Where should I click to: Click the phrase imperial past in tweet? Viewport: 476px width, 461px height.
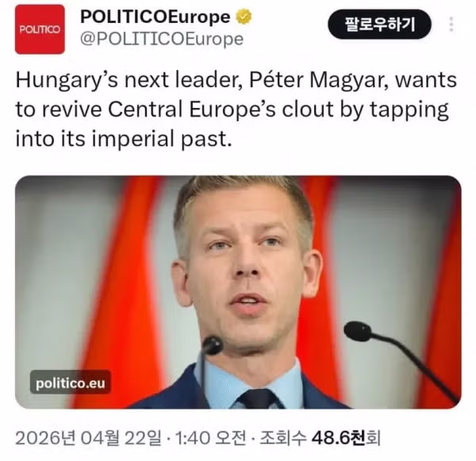(159, 139)
